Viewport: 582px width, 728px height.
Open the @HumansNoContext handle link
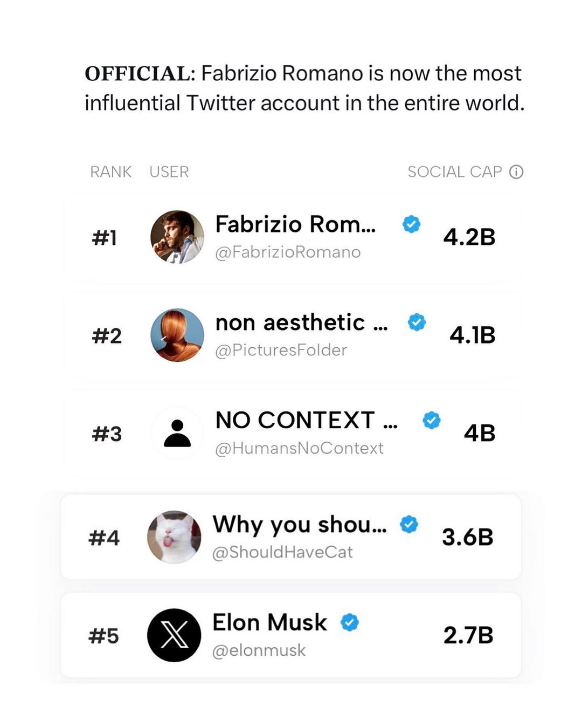[299, 448]
